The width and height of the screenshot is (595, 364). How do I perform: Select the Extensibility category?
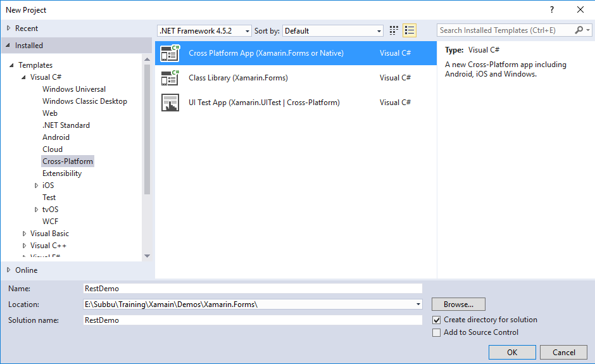(62, 173)
